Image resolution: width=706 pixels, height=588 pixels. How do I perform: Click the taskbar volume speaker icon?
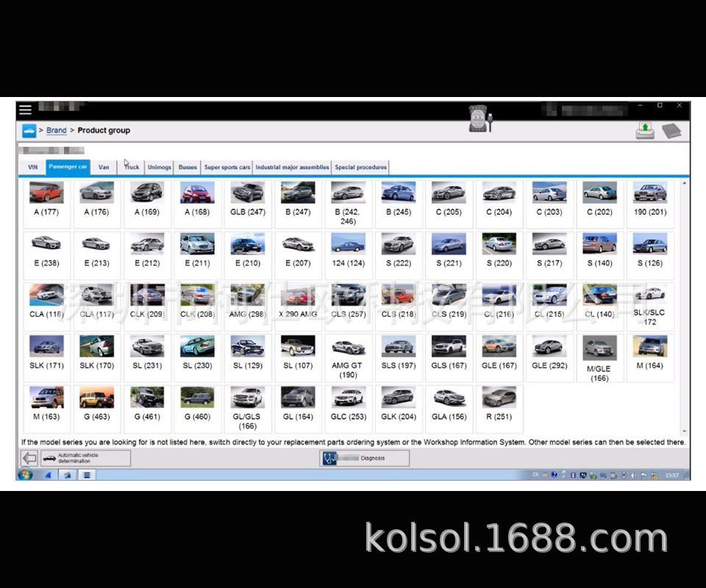click(633, 475)
